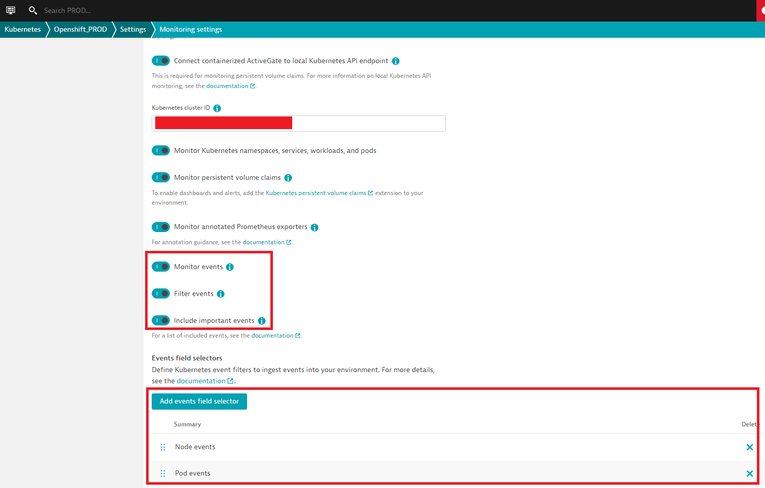Viewport: 765px width, 488px height.
Task: Open included events documentation link
Action: point(276,336)
